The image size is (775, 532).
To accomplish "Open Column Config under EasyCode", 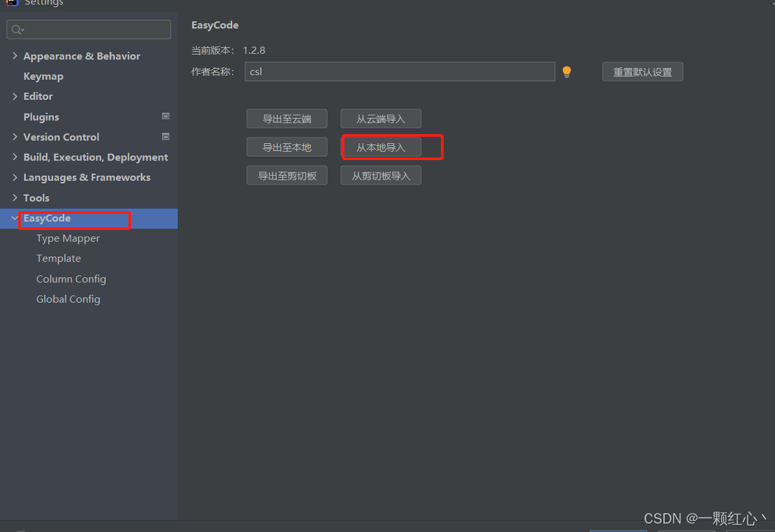I will [x=71, y=279].
